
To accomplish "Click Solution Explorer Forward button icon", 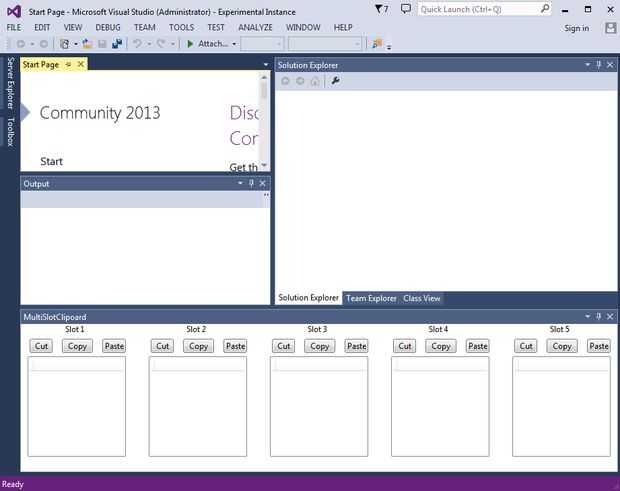I will pos(300,81).
